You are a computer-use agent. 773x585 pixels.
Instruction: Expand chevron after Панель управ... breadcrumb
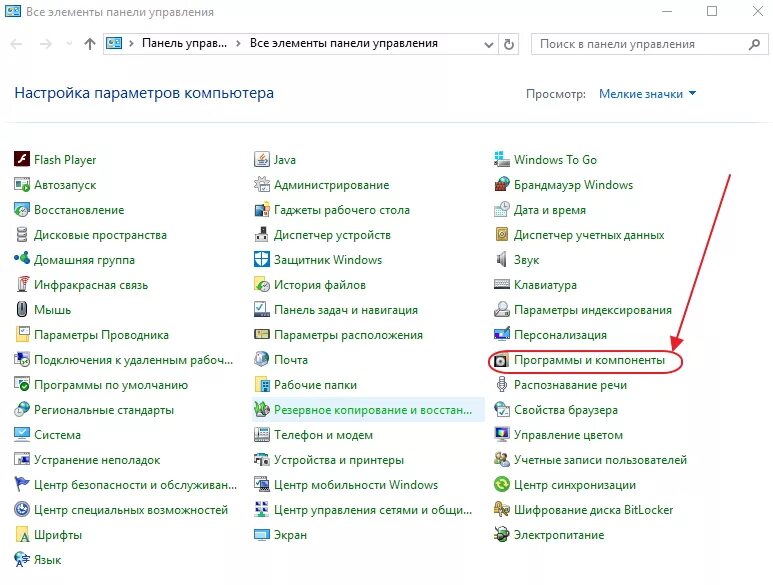click(239, 44)
